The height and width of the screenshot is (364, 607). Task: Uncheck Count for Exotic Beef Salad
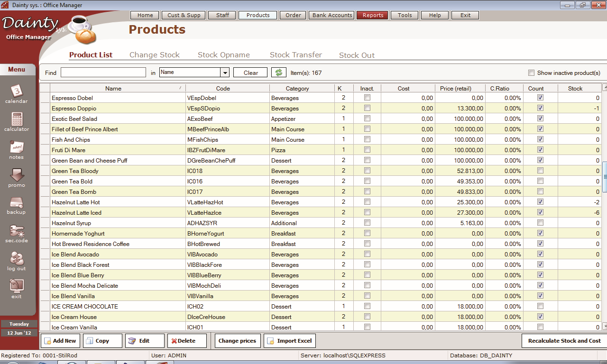click(540, 118)
